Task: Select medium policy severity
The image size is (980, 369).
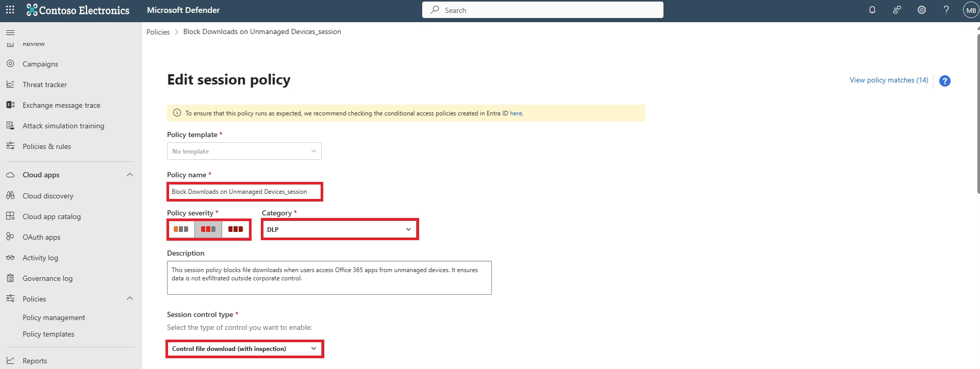Action: click(208, 229)
